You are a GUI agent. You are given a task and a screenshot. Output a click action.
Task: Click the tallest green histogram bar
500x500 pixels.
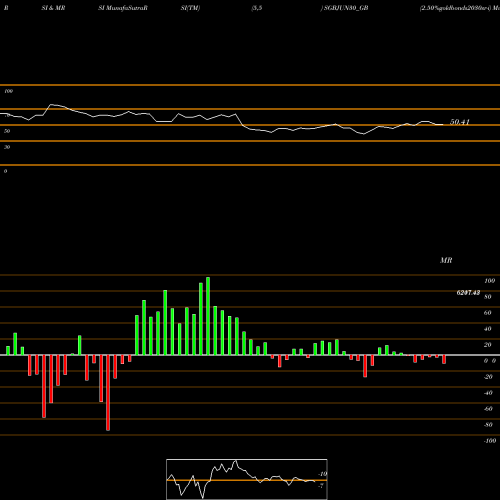(208, 316)
